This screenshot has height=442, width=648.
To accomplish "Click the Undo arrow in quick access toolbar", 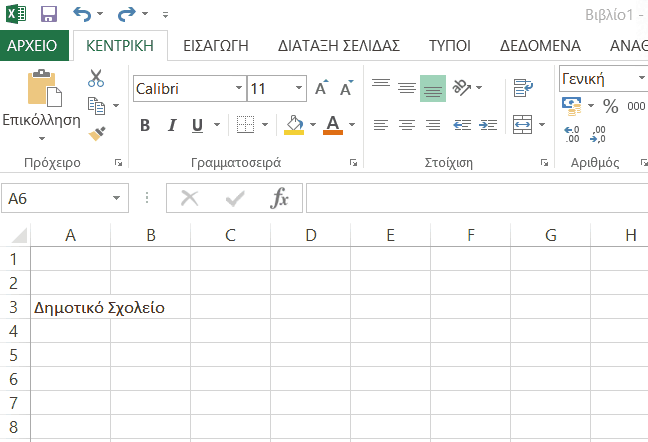I will click(82, 15).
